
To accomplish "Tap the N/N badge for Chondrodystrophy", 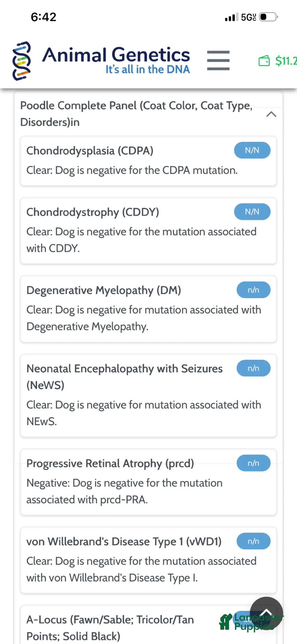I will 252,212.
